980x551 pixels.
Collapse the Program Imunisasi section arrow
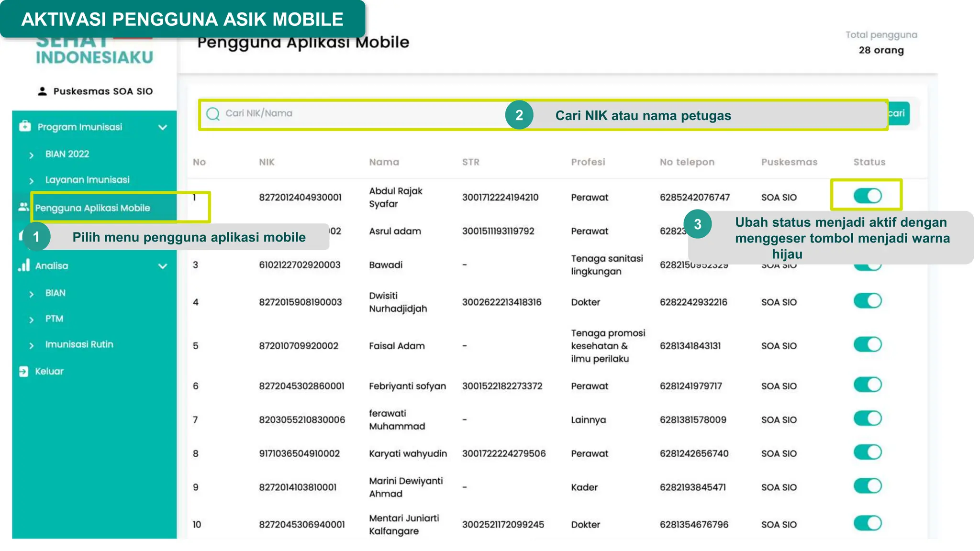(163, 127)
